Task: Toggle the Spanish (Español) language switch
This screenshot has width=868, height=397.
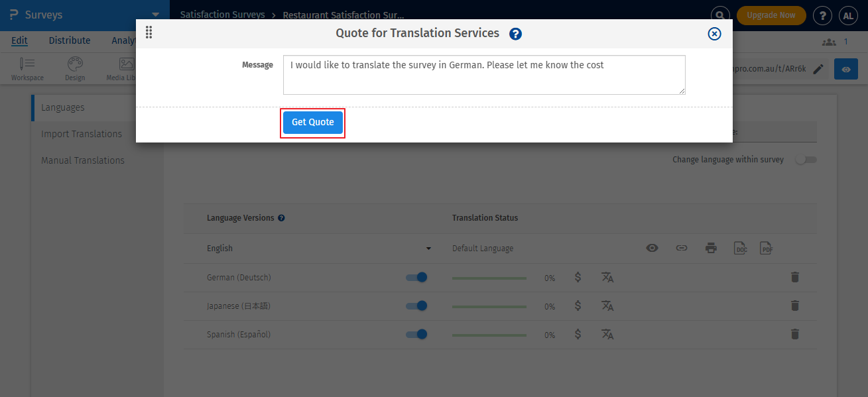Action: pyautogui.click(x=416, y=334)
